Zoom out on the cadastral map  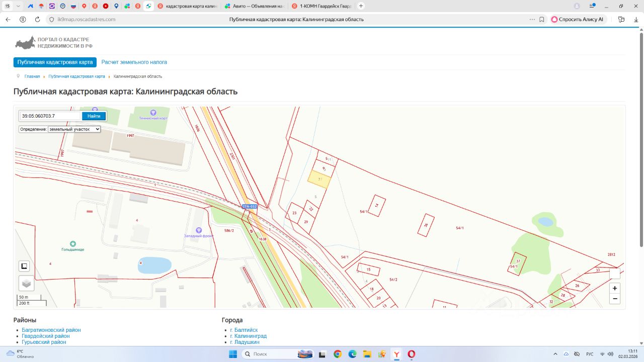[615, 299]
